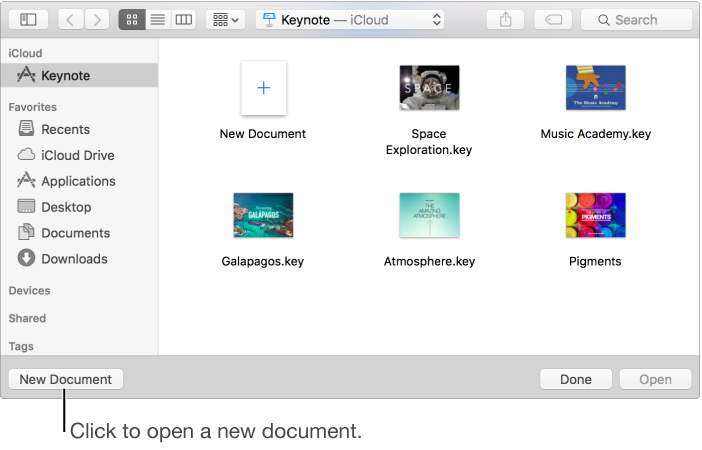Image resolution: width=702 pixels, height=450 pixels.
Task: Select the Space Exploration.key thumbnail
Action: click(429, 88)
